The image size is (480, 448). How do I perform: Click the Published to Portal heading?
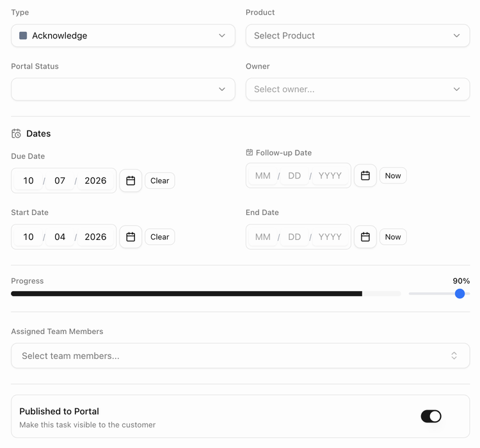(x=59, y=412)
